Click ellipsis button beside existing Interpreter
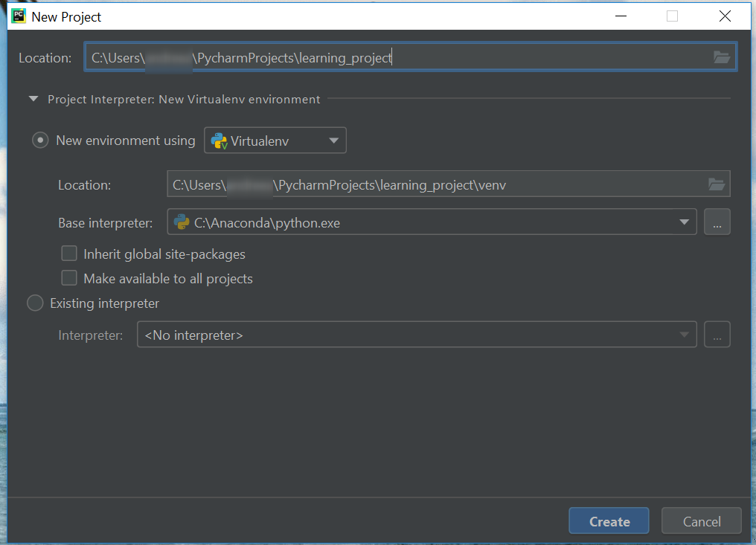The image size is (756, 545). coord(717,335)
